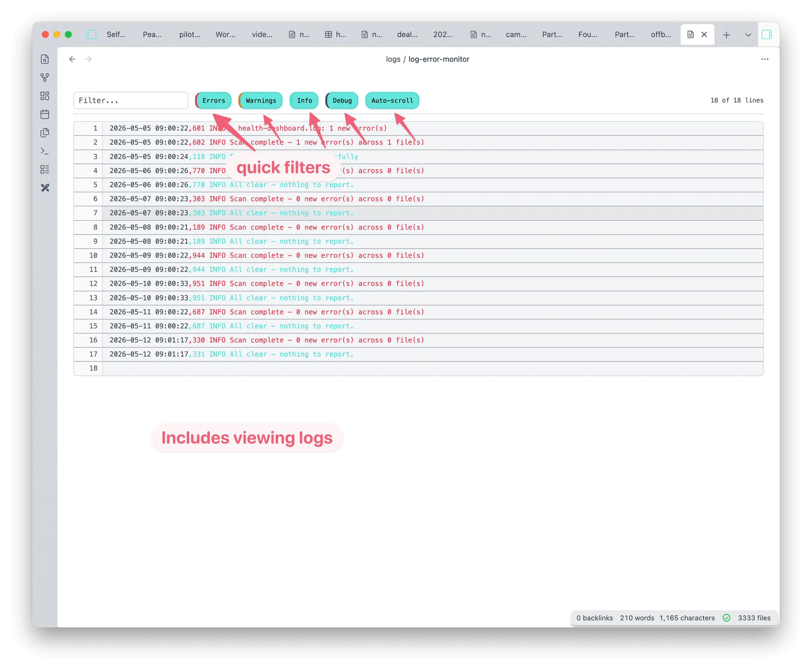
Task: Switch to the cam... tab
Action: [x=516, y=35]
